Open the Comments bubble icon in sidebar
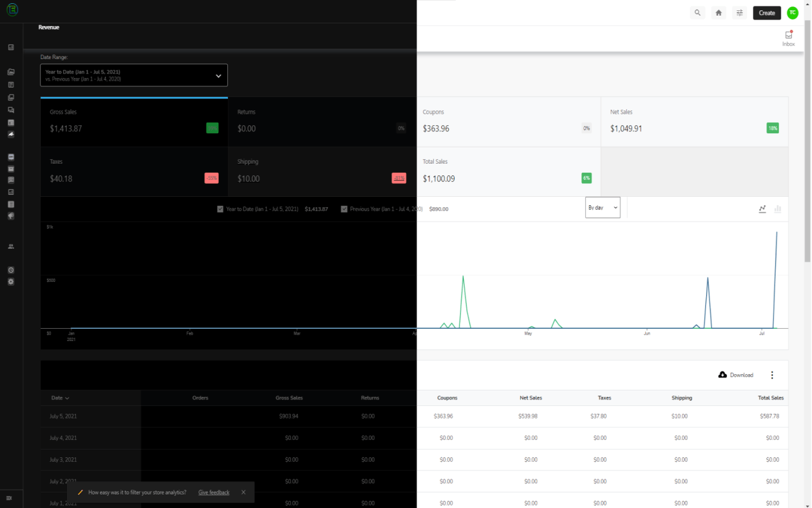 pyautogui.click(x=11, y=110)
